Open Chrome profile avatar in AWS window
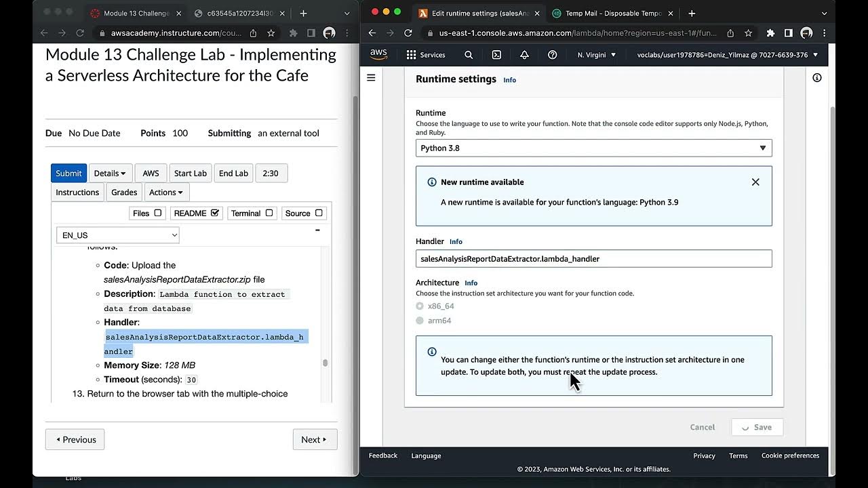The image size is (868, 488). [806, 33]
